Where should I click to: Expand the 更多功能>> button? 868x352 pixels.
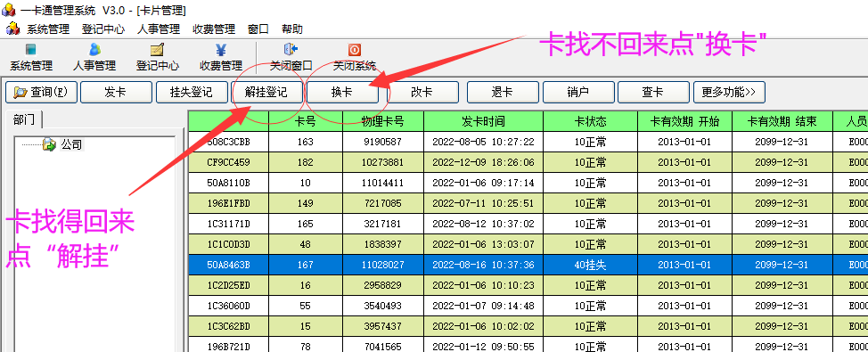pyautogui.click(x=729, y=93)
